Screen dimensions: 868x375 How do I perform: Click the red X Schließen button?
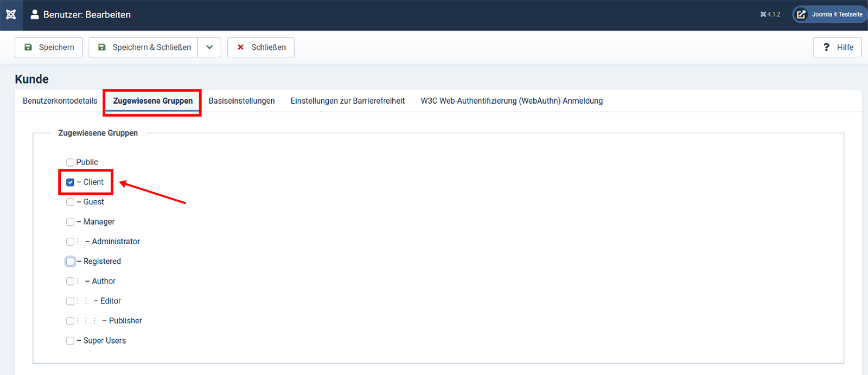point(261,47)
